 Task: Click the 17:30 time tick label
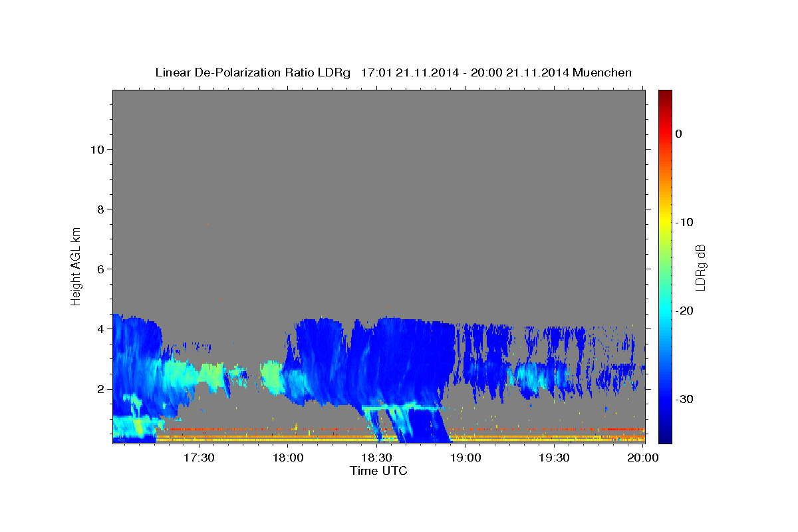pos(199,458)
